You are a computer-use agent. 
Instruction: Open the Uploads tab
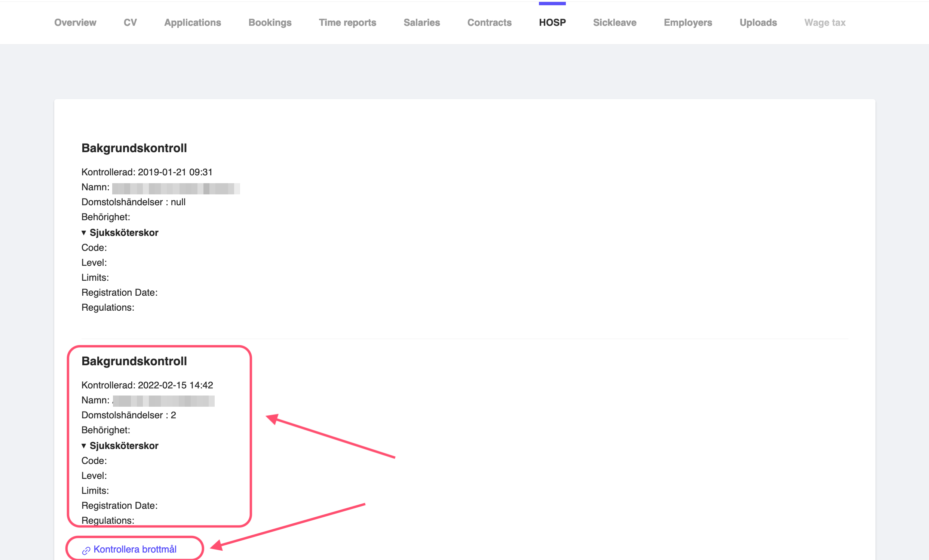pyautogui.click(x=758, y=22)
